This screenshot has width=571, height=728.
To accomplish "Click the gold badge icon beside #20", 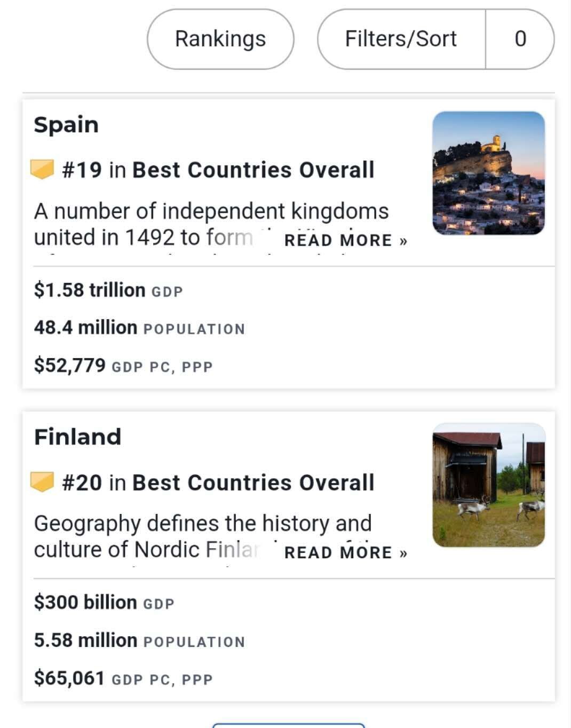I will point(43,482).
